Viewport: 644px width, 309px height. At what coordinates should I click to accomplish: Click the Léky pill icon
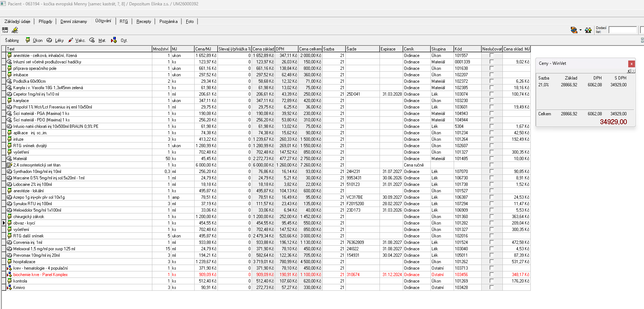pos(49,40)
